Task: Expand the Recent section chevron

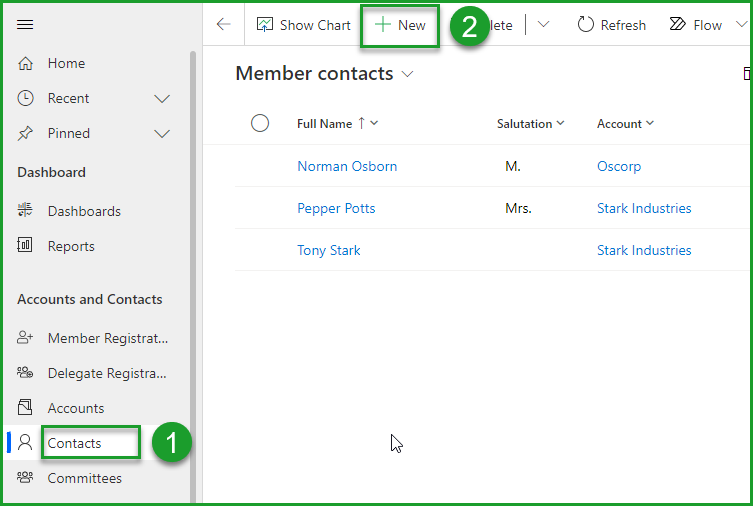Action: (x=162, y=98)
